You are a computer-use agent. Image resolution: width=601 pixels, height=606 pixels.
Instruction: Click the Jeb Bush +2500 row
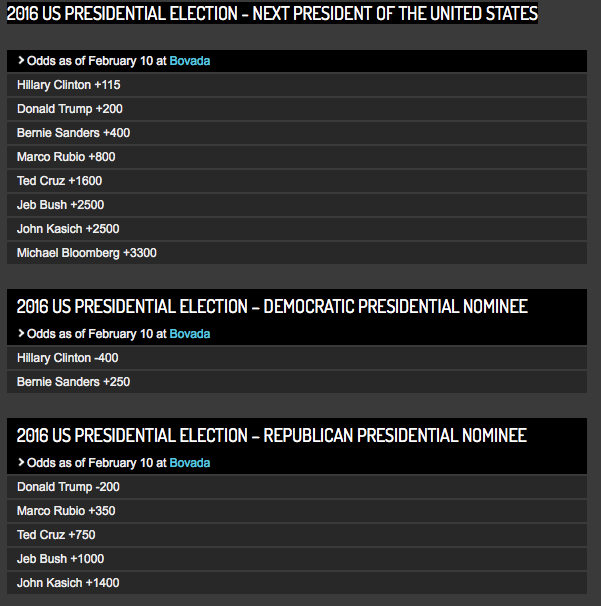tap(297, 205)
